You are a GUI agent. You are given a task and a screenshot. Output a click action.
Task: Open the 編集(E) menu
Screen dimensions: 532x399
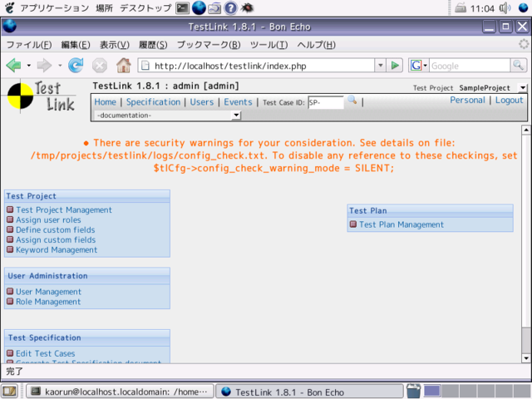point(76,45)
